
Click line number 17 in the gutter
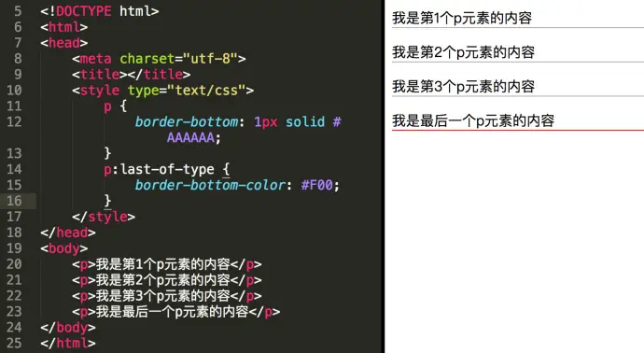(x=14, y=217)
